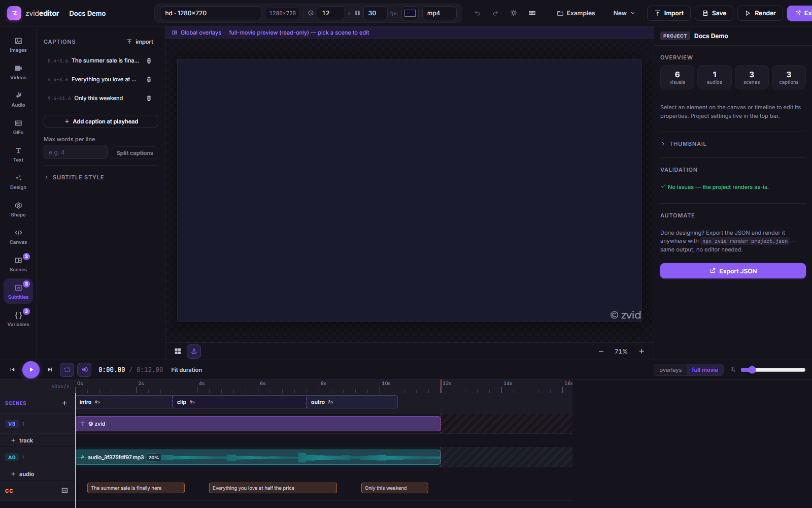The image size is (812, 508).
Task: Add a new scene with plus icon
Action: point(64,403)
